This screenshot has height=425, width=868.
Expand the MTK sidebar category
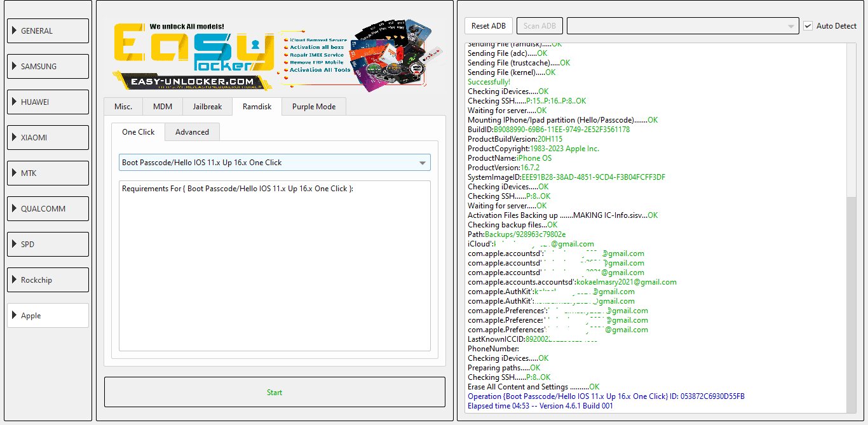tap(48, 173)
